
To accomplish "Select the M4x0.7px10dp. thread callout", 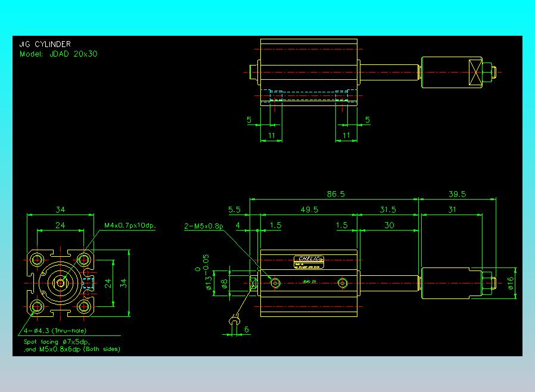I will click(130, 225).
